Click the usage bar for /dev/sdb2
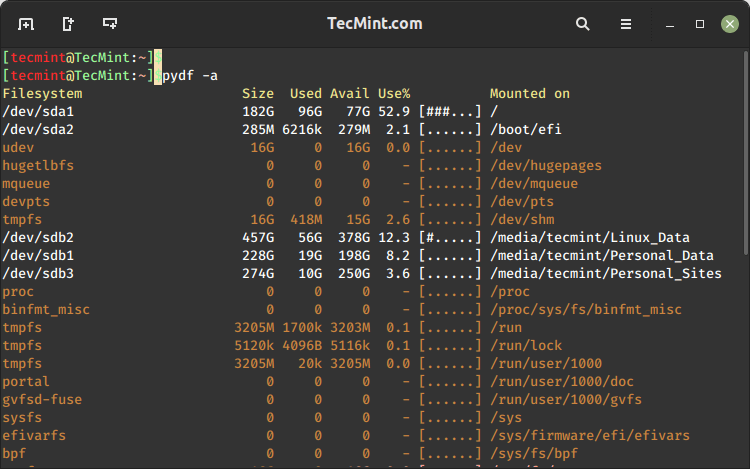The height and width of the screenshot is (469, 750). tap(450, 237)
